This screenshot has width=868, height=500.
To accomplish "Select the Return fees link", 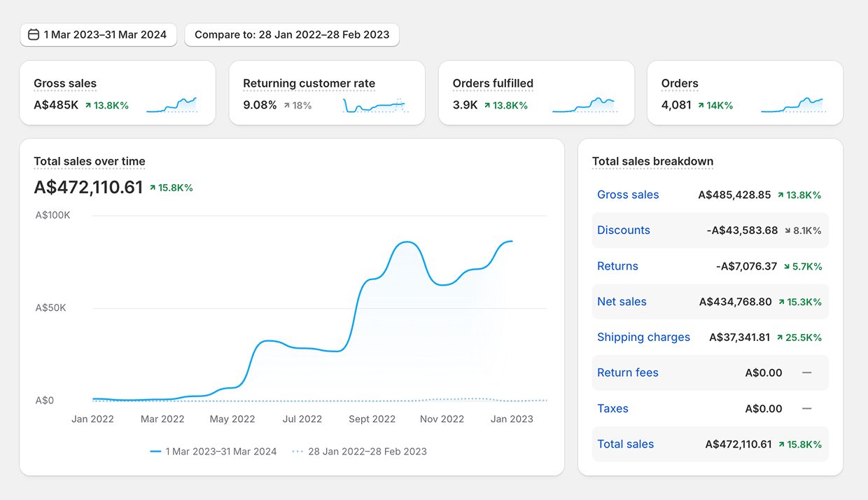I will point(627,373).
